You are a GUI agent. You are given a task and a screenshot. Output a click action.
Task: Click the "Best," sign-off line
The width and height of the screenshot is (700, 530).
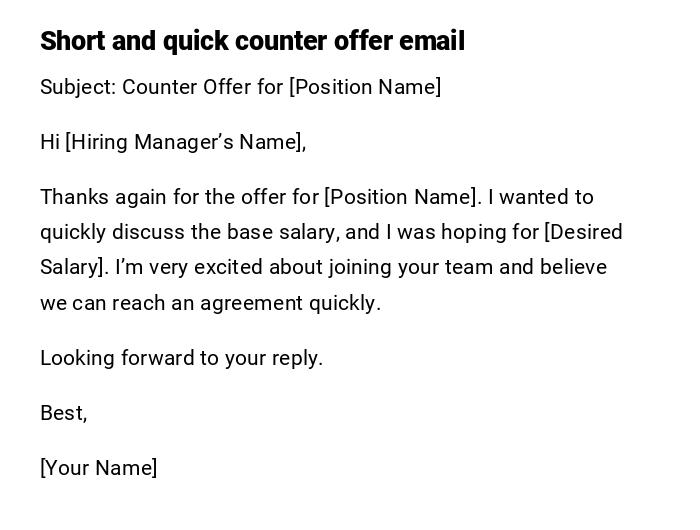pyautogui.click(x=63, y=413)
